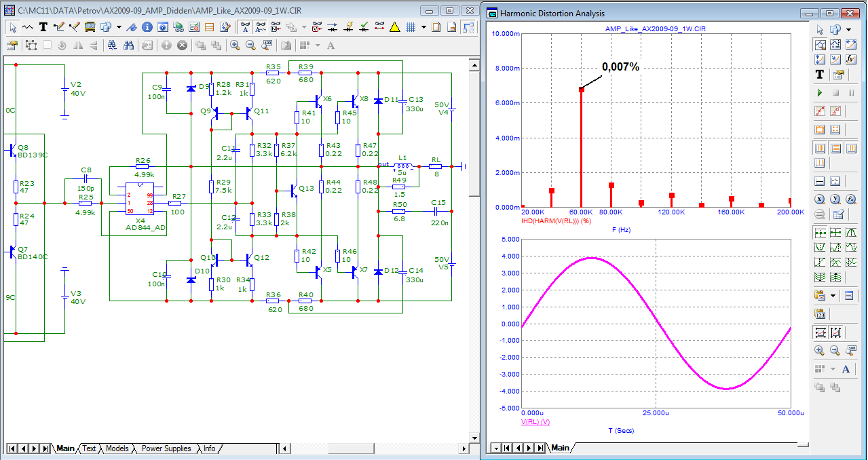This screenshot has height=460, width=868.
Task: Choose the Text tool in schematic toolbar
Action: coord(43,27)
